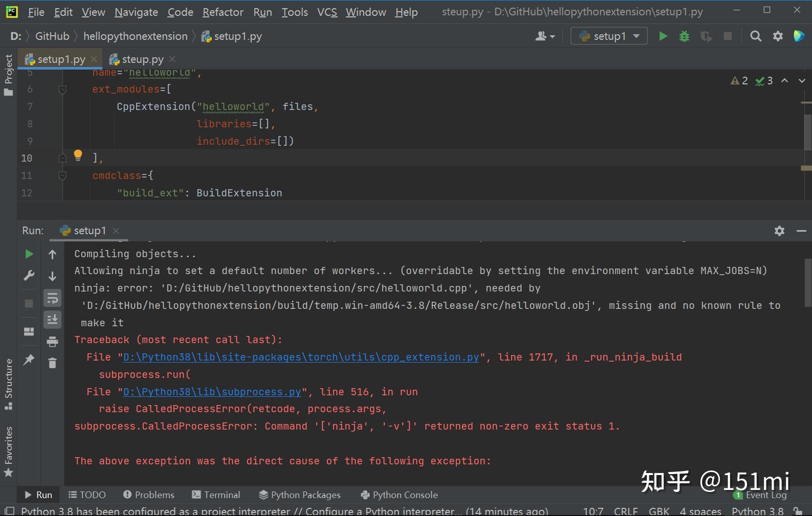The width and height of the screenshot is (812, 516).
Task: Open the user account dropdown in toolbar
Action: (x=544, y=36)
